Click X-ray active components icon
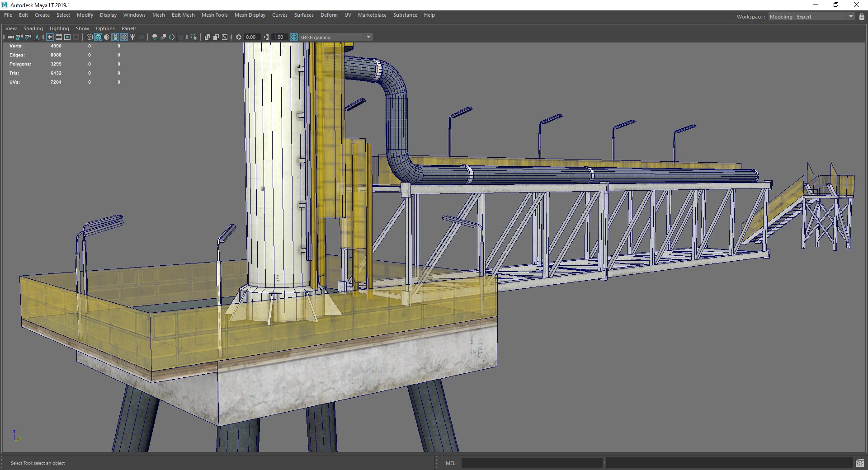The height and width of the screenshot is (470, 868). click(x=216, y=37)
